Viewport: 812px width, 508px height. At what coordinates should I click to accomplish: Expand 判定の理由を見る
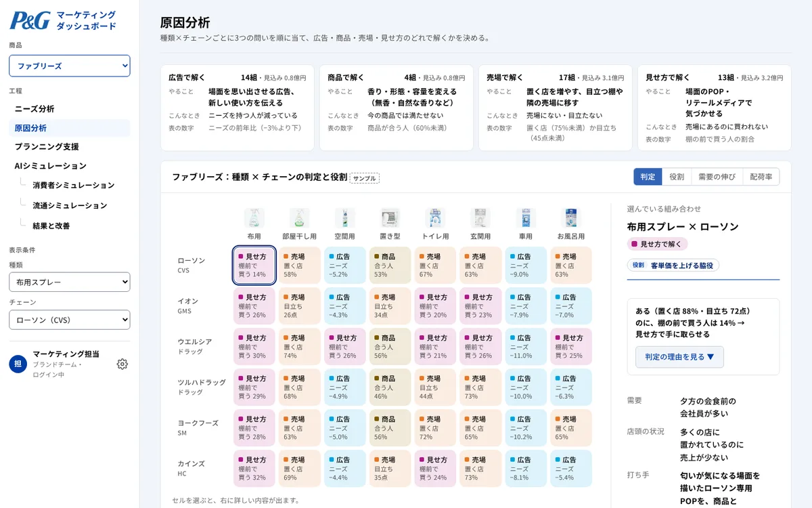point(679,357)
